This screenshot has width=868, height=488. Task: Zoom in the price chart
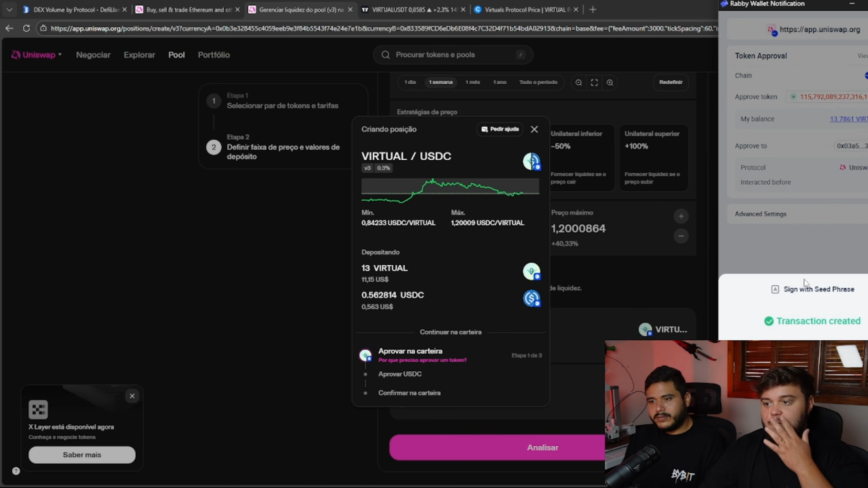pos(610,83)
